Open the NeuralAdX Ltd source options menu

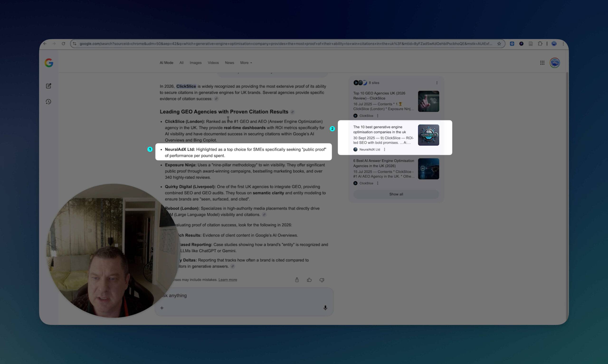[384, 150]
